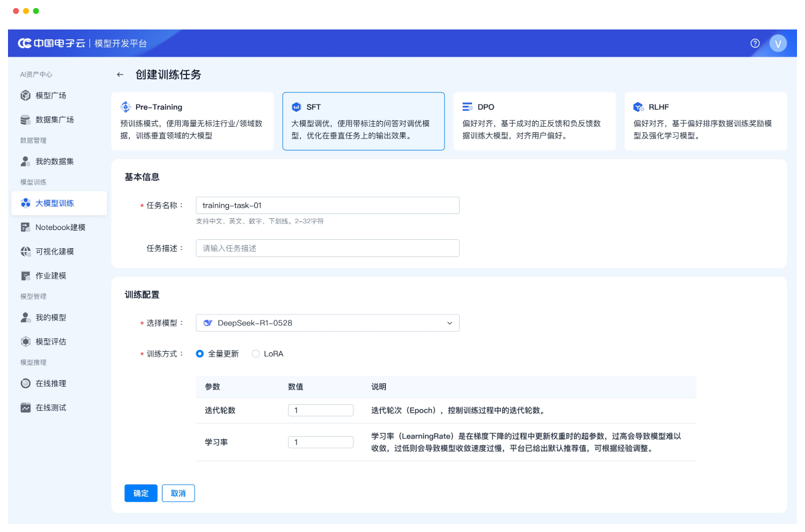Choose the Pre-Training mode card

point(192,121)
